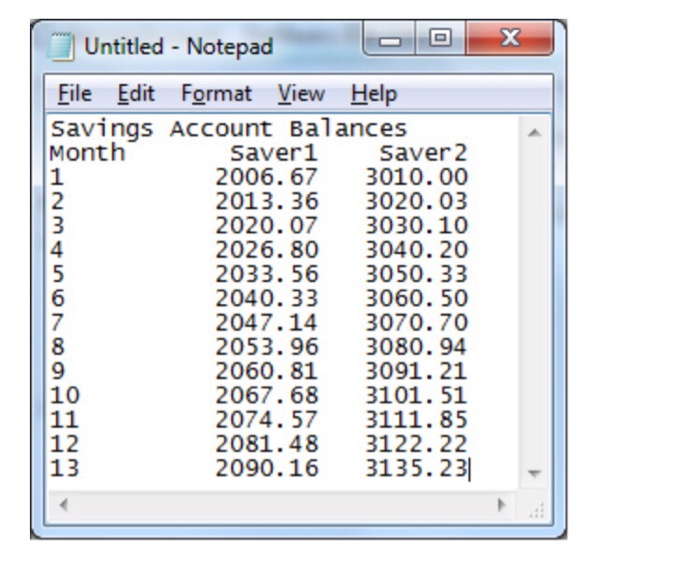Screen dimensions: 700x579
Task: Click the value 3135.23
Action: click(x=417, y=469)
